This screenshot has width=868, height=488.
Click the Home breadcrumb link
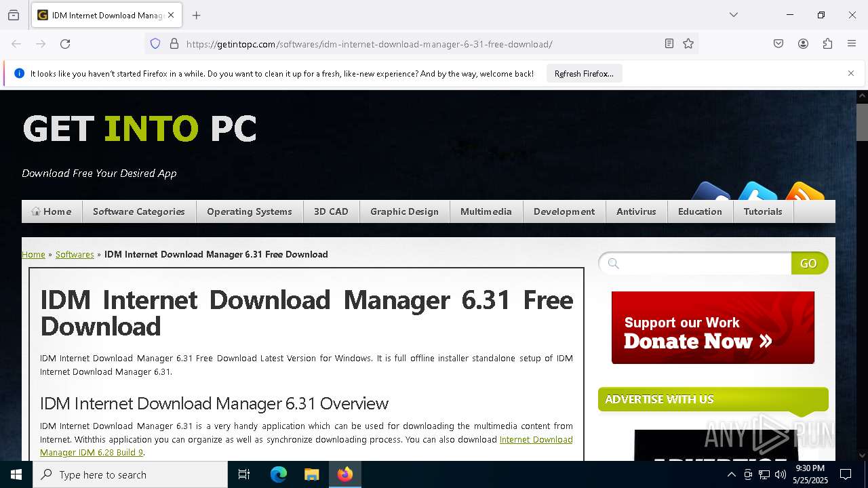click(33, 255)
